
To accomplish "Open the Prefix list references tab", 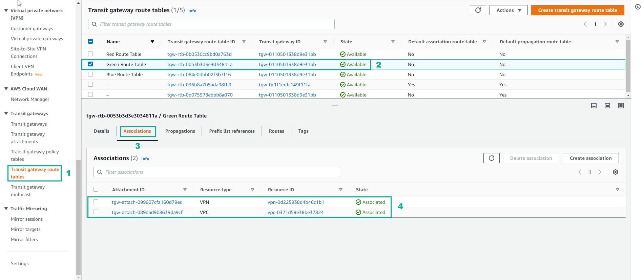I will 232,131.
